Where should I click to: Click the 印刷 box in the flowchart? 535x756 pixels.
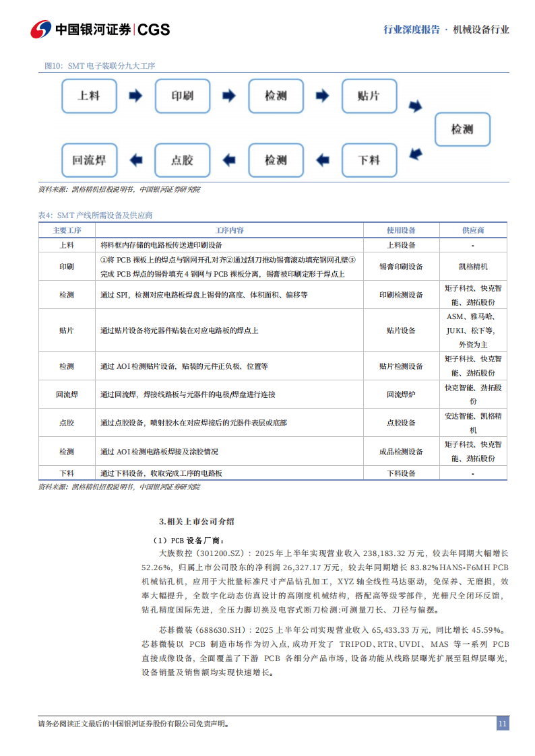(183, 96)
